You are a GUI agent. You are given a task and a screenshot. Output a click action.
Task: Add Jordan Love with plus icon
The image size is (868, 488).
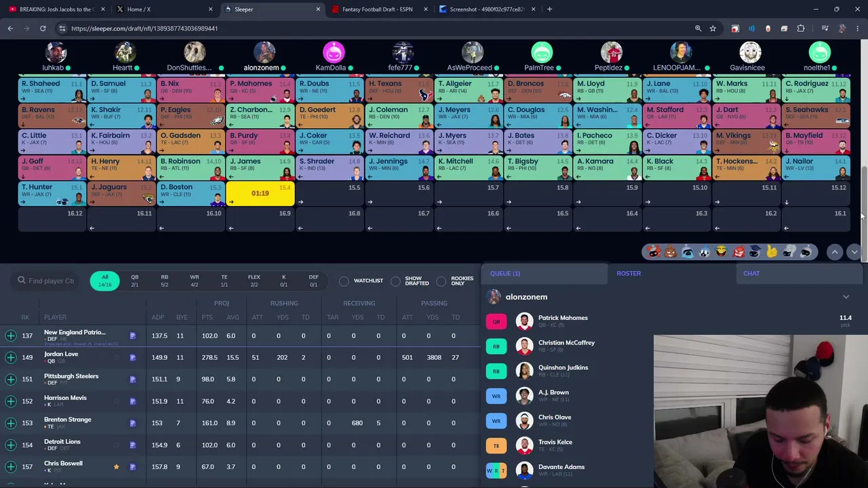click(11, 357)
